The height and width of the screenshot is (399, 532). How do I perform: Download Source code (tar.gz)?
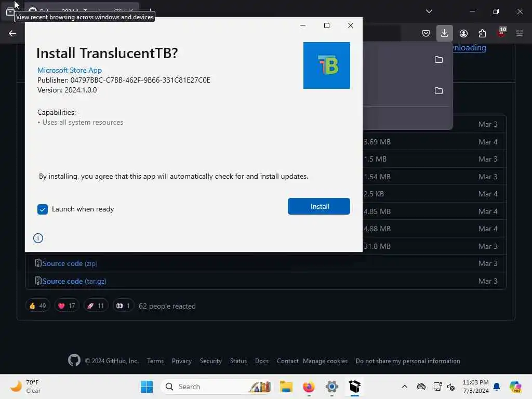point(74,281)
